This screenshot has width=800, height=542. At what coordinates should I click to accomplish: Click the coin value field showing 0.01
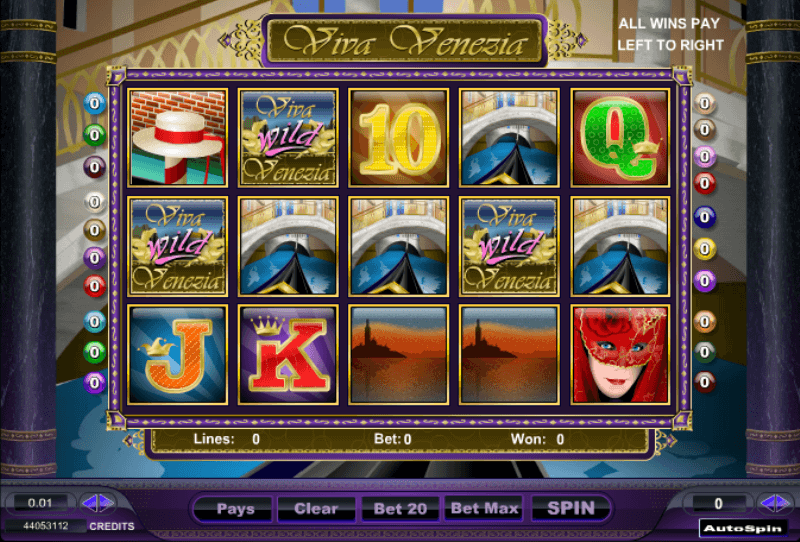[40, 503]
